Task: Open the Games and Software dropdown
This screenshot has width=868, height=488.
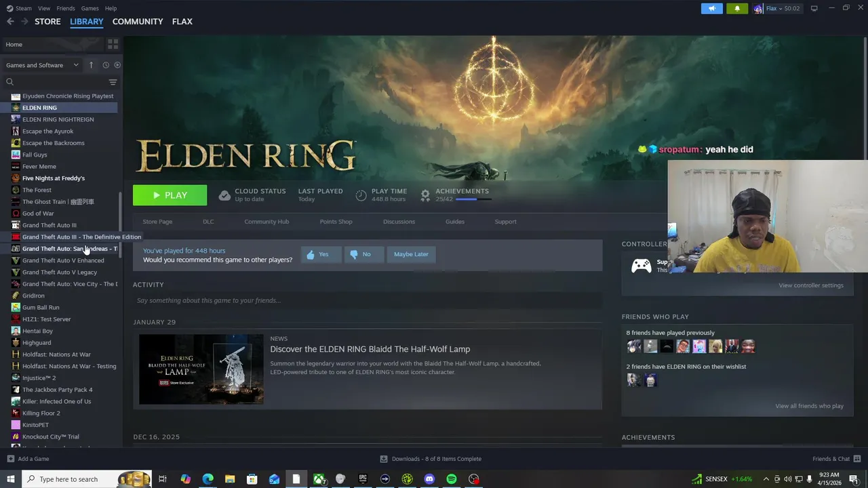Action: 43,65
